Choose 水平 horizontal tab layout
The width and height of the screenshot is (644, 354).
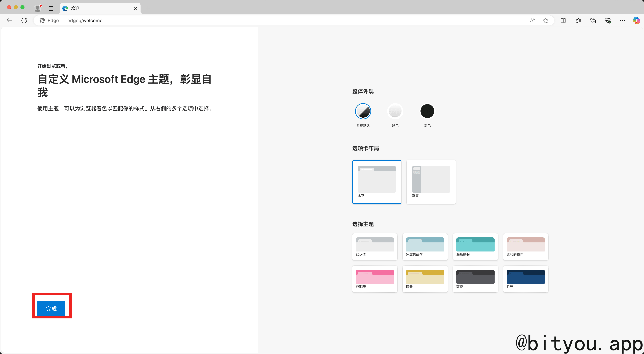click(377, 182)
